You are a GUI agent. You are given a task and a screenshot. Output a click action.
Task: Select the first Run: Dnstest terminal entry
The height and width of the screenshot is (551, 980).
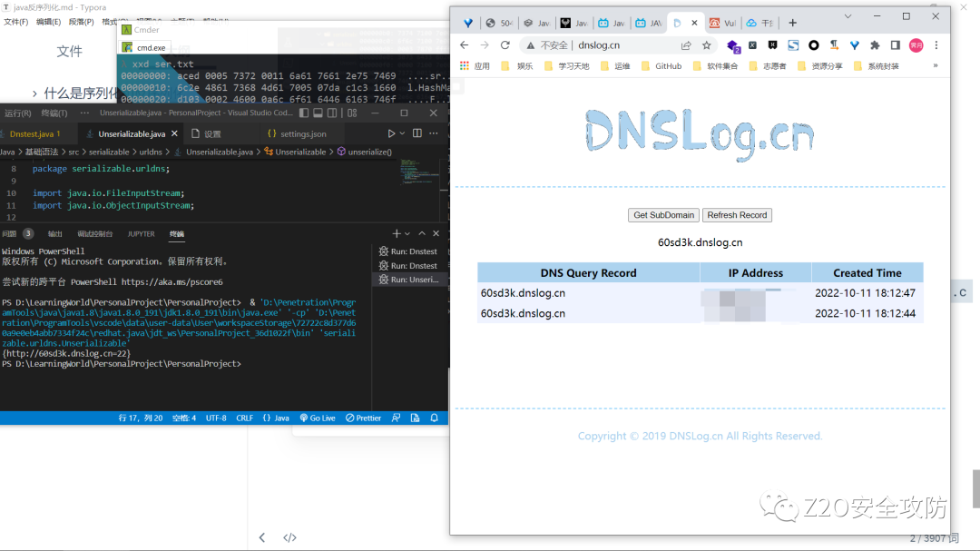(408, 251)
